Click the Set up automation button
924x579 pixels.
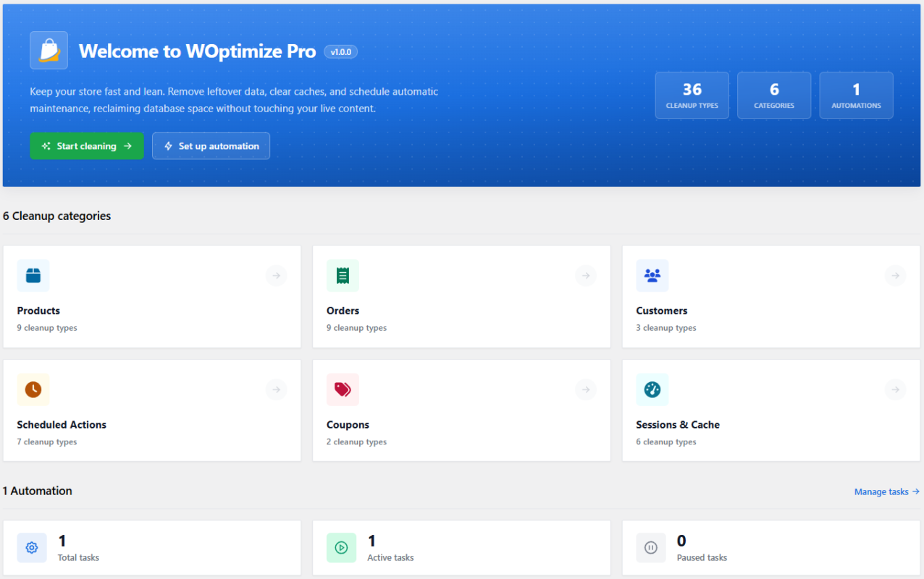click(x=211, y=145)
